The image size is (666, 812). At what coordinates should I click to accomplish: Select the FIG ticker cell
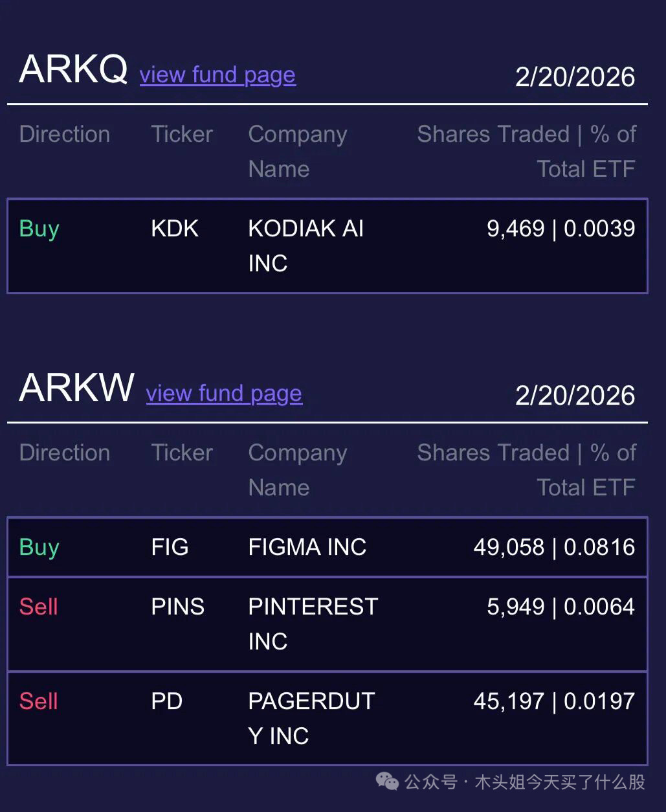pyautogui.click(x=170, y=547)
